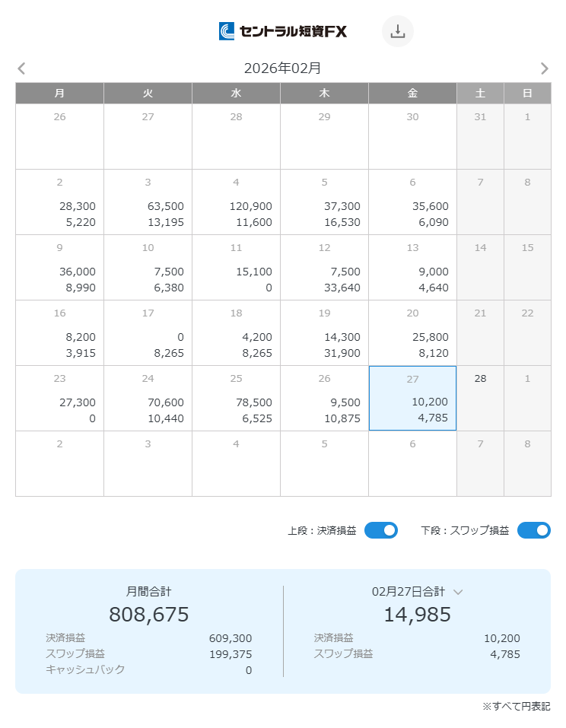The height and width of the screenshot is (728, 566).
Task: Click the 2026年02月 month title
Action: tap(283, 68)
